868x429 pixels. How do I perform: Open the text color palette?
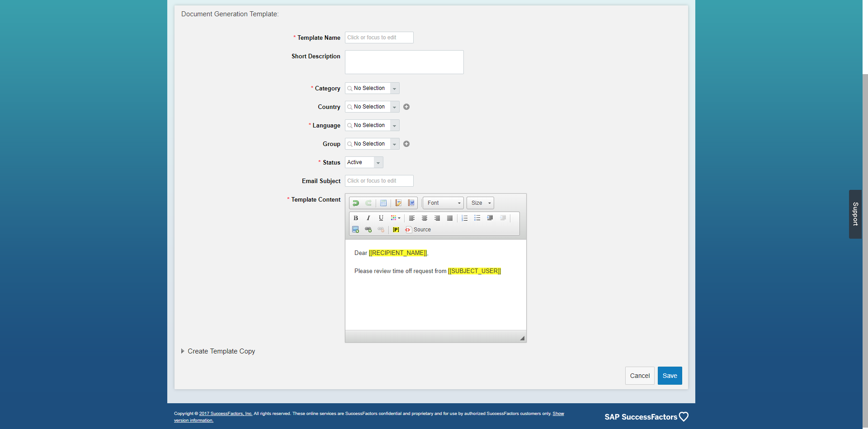click(x=396, y=218)
